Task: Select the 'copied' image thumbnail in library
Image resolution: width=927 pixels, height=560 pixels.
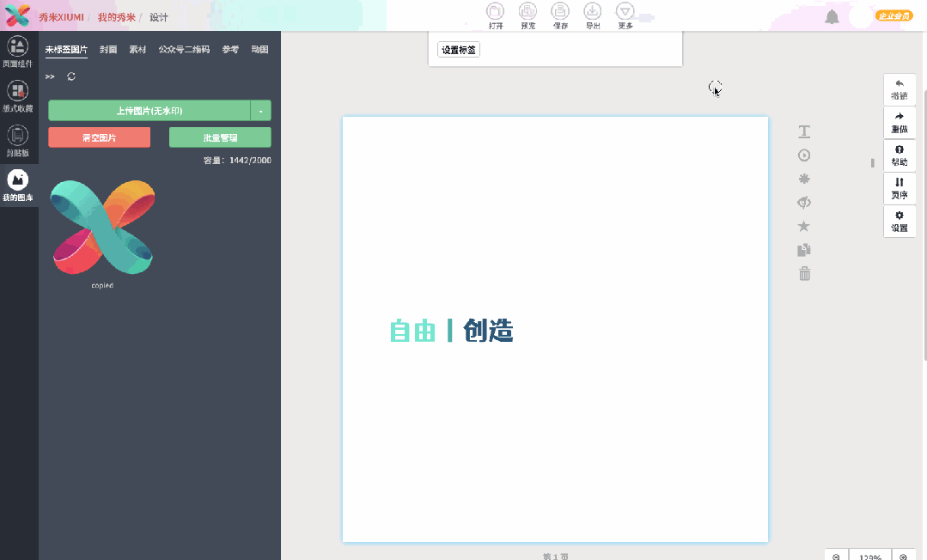Action: coord(101,228)
